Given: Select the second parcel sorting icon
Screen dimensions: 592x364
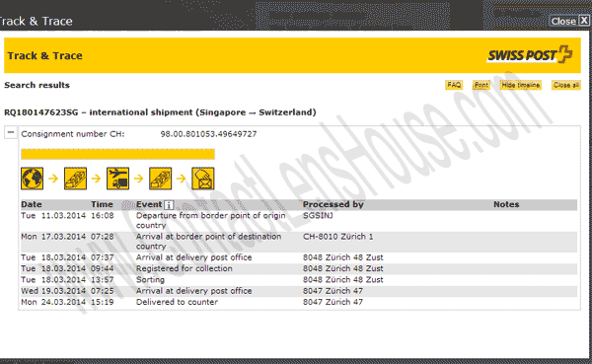Looking at the screenshot, I should pos(161,179).
